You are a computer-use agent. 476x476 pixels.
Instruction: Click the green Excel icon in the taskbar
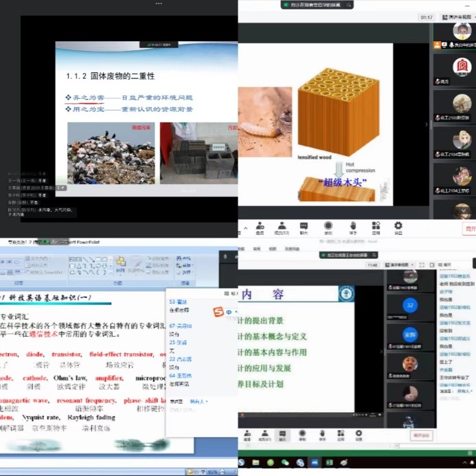click(x=328, y=464)
